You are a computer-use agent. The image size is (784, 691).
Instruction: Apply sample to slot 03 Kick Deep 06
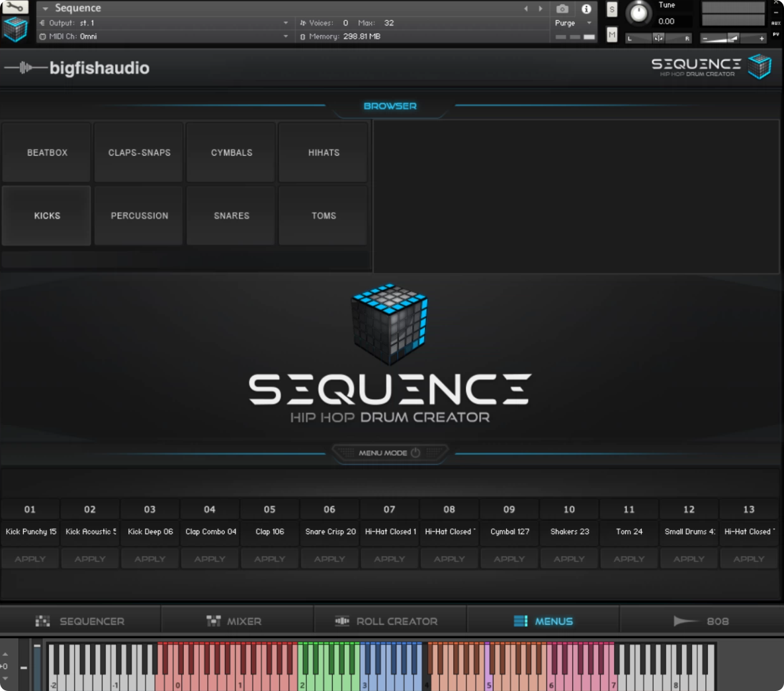coord(150,559)
